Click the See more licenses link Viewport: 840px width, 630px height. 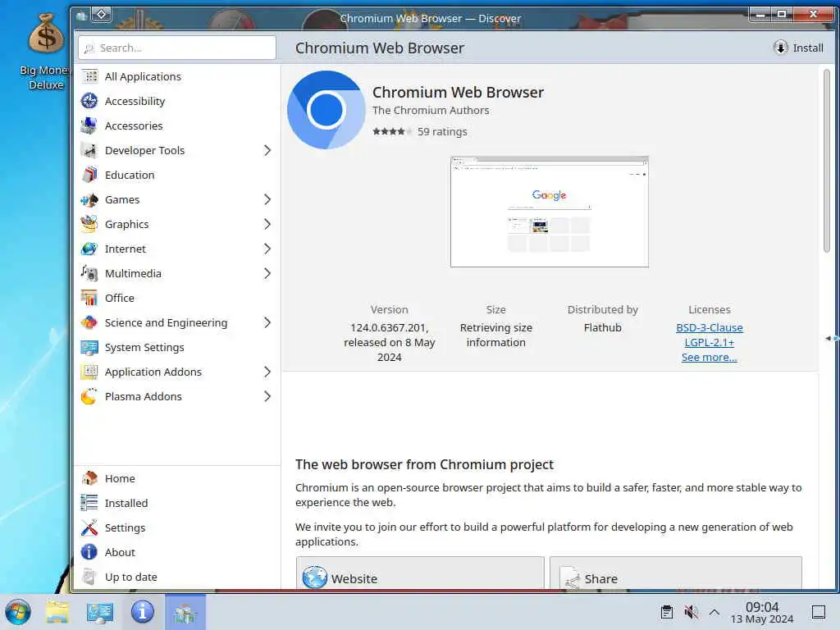[710, 358]
